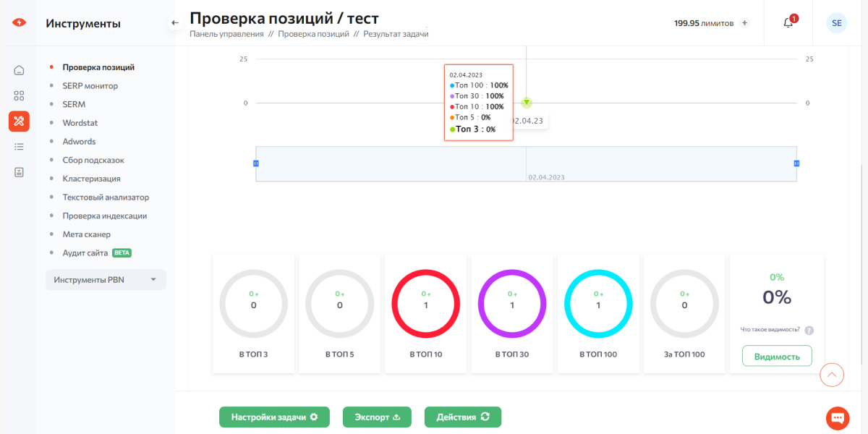Viewport: 868px width, 434px height.
Task: Open Adwords tool
Action: [x=79, y=142]
